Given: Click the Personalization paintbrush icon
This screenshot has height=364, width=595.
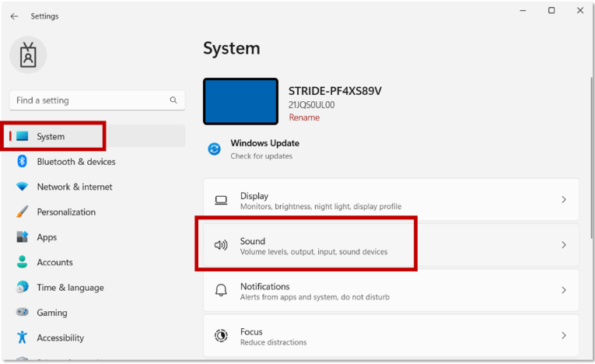Looking at the screenshot, I should tap(22, 212).
